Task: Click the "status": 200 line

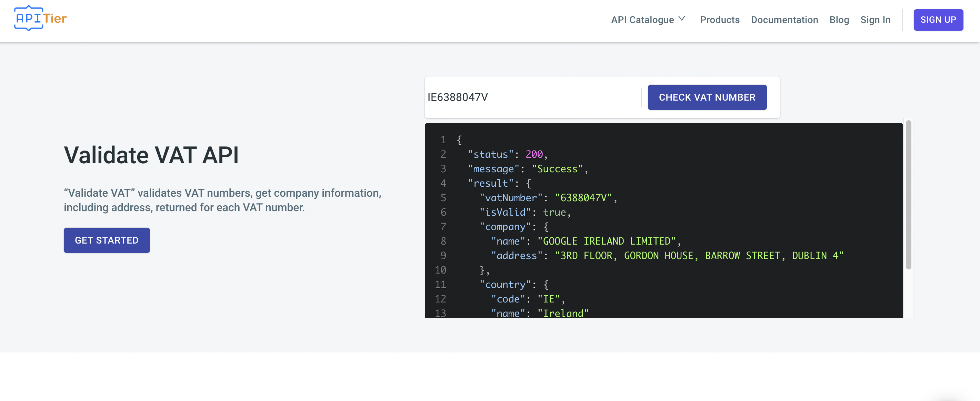Action: click(508, 154)
